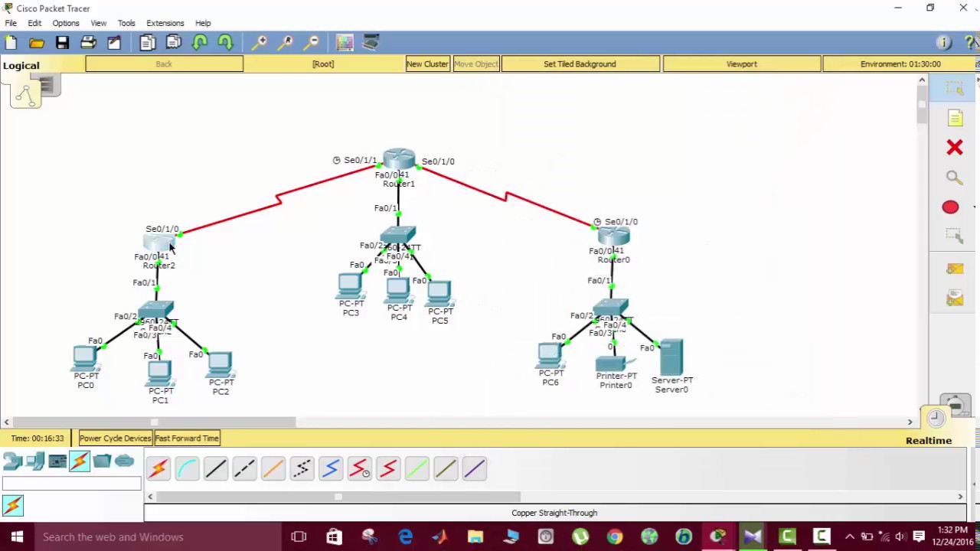Undo the last action
The image size is (980, 551).
(200, 43)
